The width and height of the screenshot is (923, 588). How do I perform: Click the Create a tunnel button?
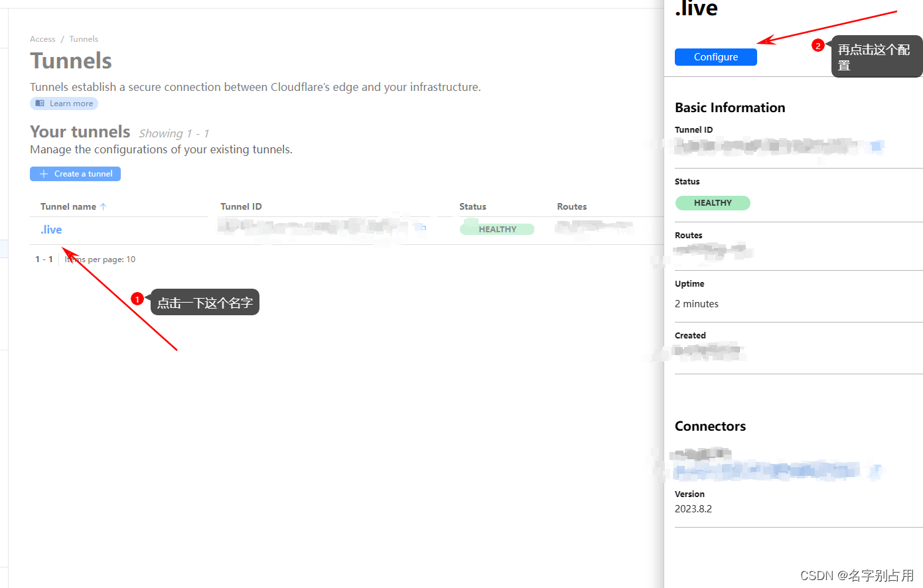click(75, 174)
